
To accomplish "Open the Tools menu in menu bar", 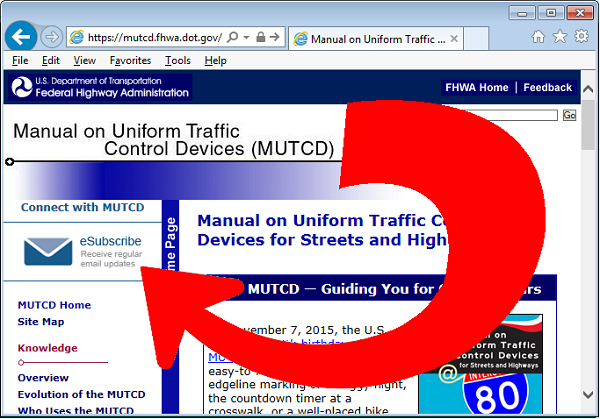I will 178,61.
